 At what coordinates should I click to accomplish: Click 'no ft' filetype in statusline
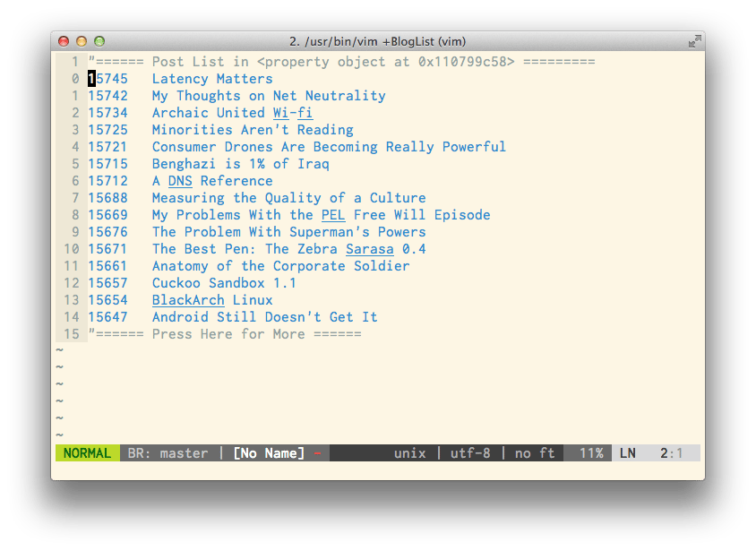535,453
